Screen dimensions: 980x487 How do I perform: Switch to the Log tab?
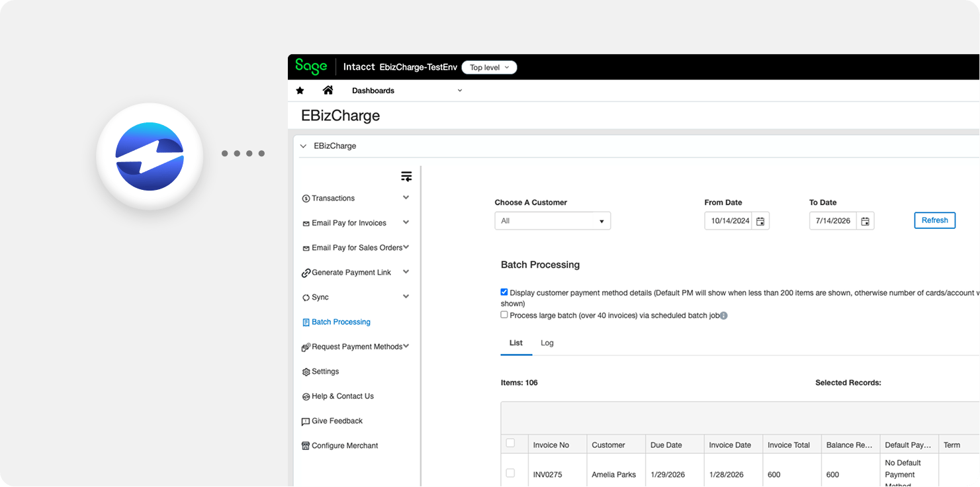pos(547,343)
